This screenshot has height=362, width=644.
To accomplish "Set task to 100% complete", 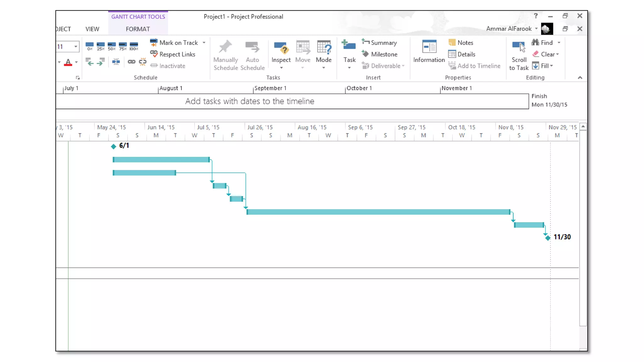I will tap(134, 46).
